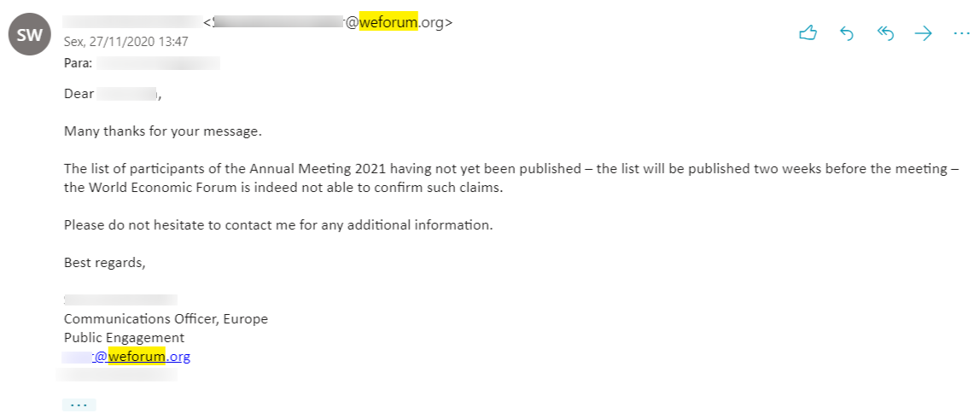Select the sender address ending in weforum.org
The image size is (980, 419).
click(x=328, y=22)
